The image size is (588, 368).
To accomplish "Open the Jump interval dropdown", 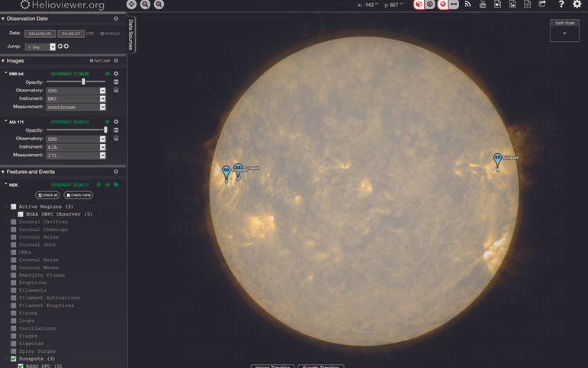I will pos(40,46).
